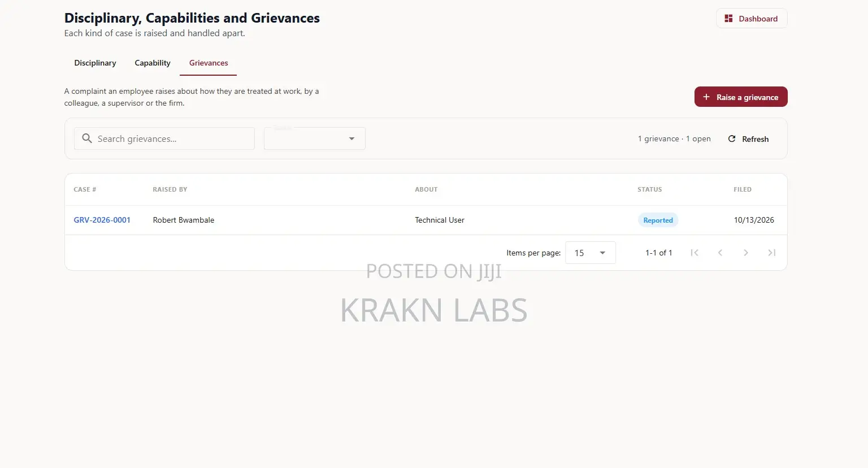Open the Items per page dropdown
Viewport: 868px width, 468px height.
(x=591, y=253)
